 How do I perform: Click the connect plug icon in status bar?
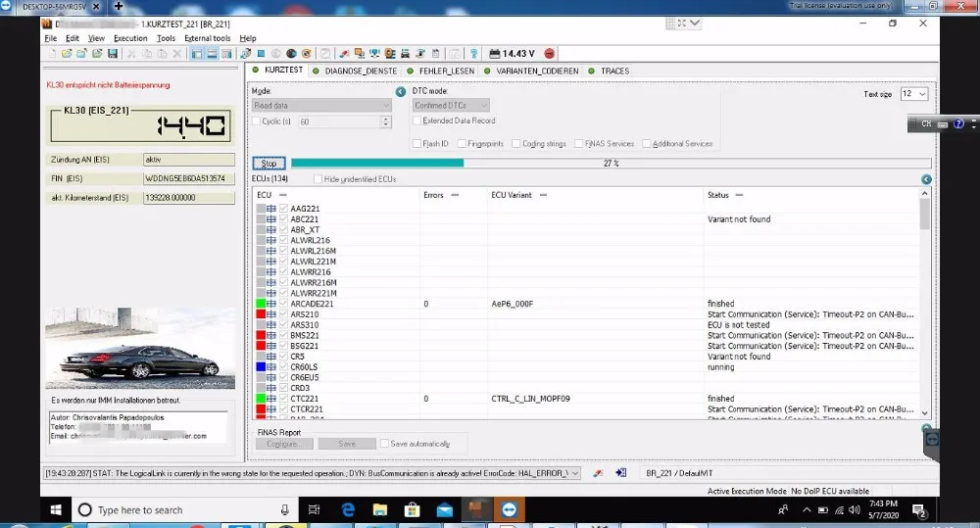coord(598,473)
